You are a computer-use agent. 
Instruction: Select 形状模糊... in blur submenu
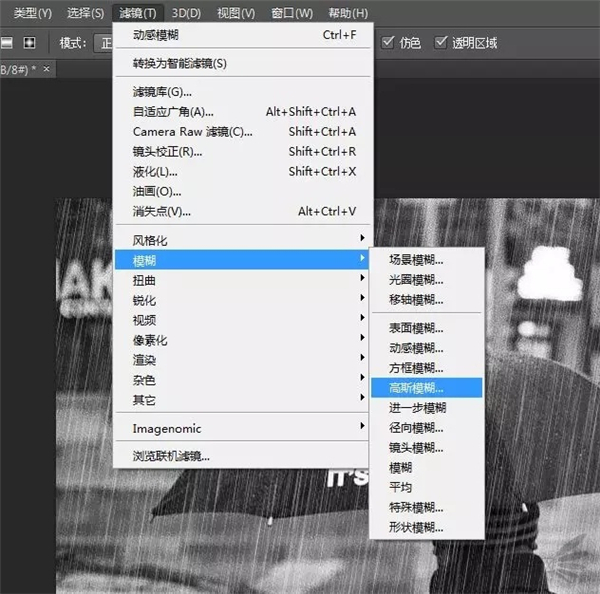coord(427,527)
